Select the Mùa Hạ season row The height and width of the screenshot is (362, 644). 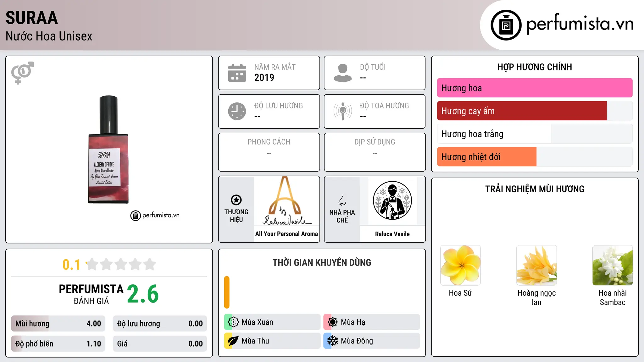371,322
